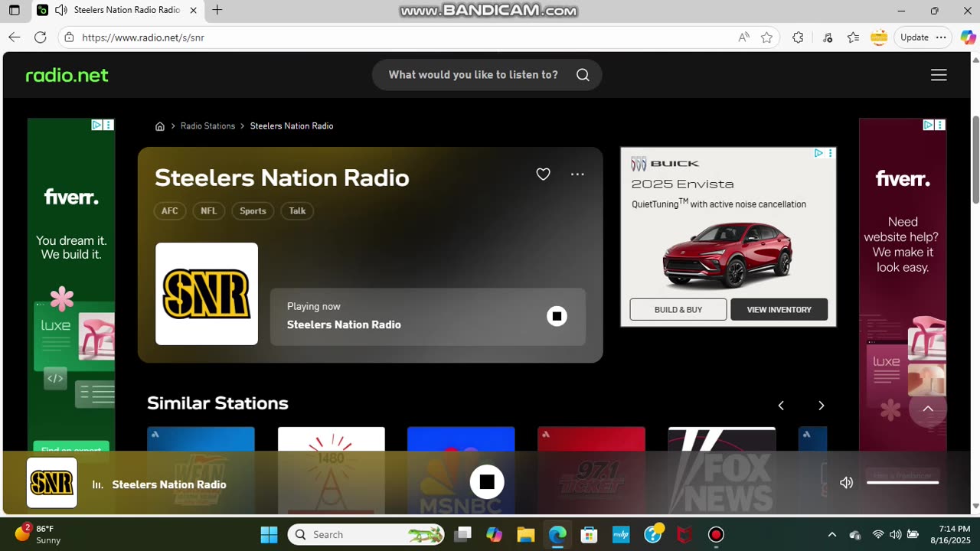Bookmark this page with star icon
This screenshot has height=551, width=980.
766,37
